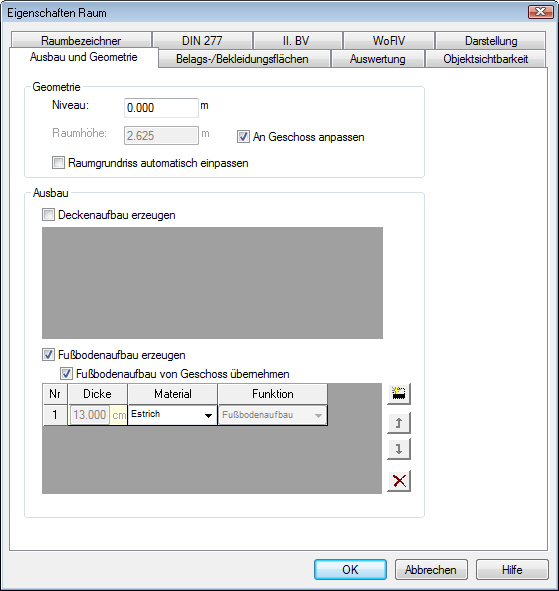Screen dimensions: 559x591
Task: Expand the Fußbodenaufbau Funktion dropdown
Action: [x=273, y=415]
